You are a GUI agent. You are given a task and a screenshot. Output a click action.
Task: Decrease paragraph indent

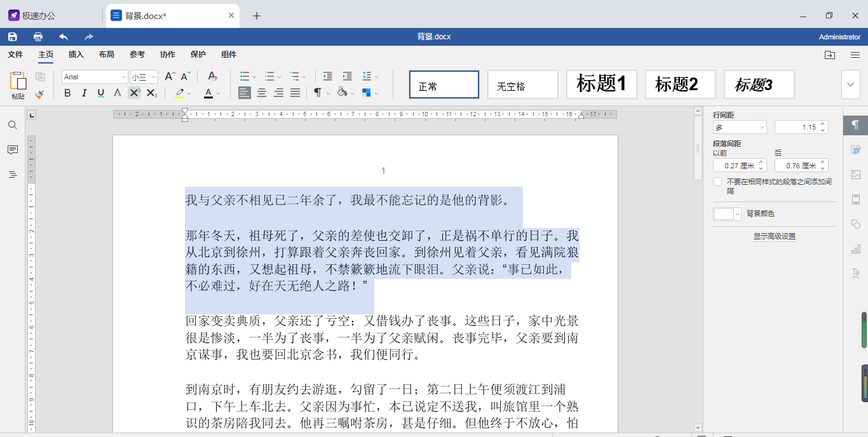tap(328, 76)
